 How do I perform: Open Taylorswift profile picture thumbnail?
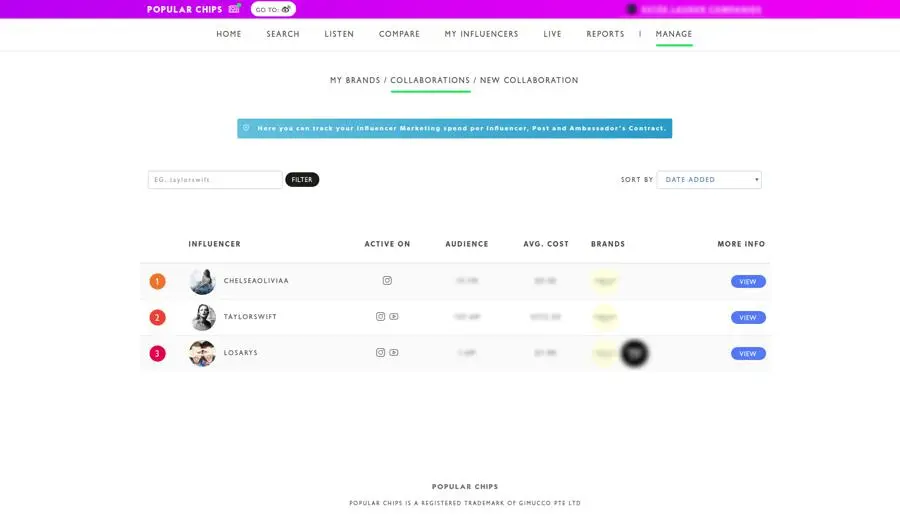point(203,317)
